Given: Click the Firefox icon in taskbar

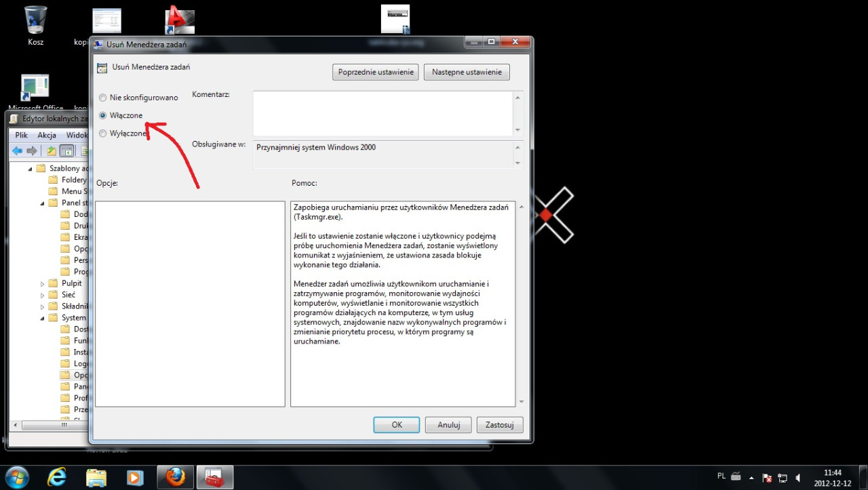Looking at the screenshot, I should point(175,477).
